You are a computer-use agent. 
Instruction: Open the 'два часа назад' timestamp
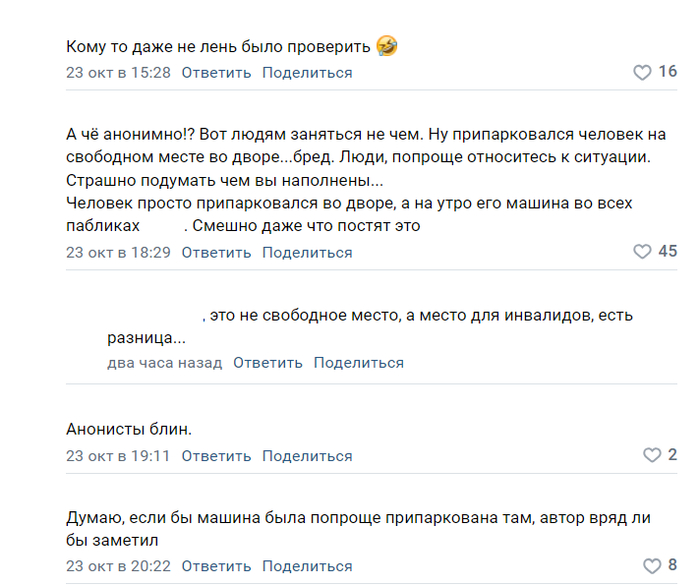click(164, 363)
